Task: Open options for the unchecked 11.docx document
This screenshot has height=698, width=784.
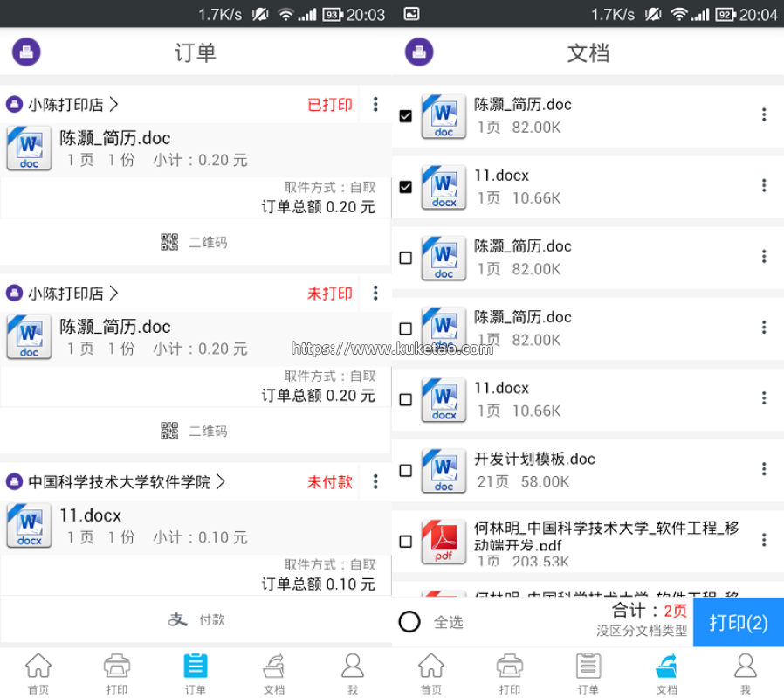Action: 764,398
